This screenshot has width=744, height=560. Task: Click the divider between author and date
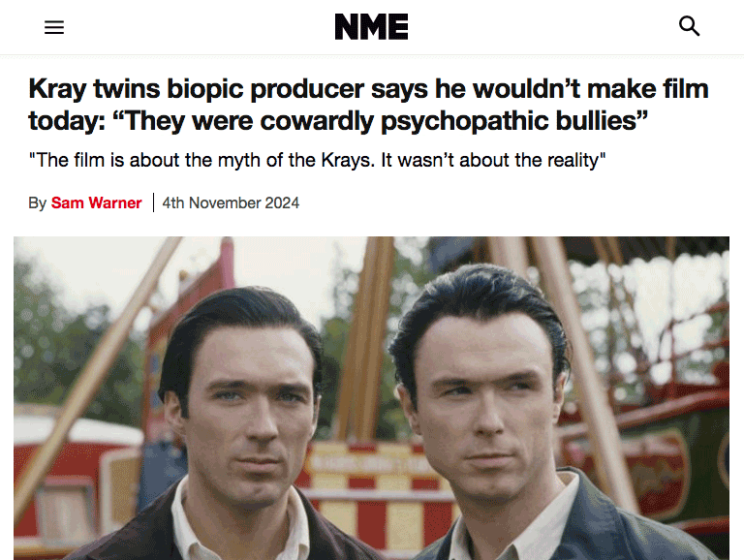click(x=153, y=202)
